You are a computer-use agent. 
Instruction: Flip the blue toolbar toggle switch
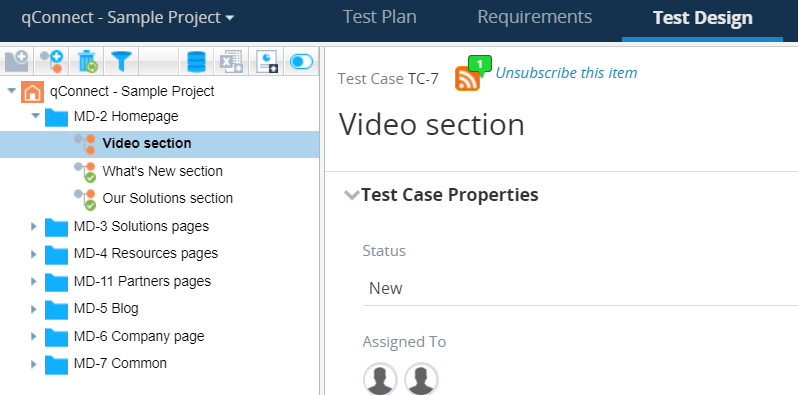tap(301, 62)
